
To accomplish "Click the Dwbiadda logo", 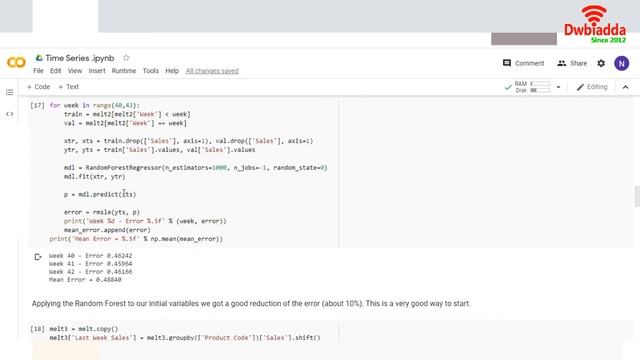I will point(595,24).
